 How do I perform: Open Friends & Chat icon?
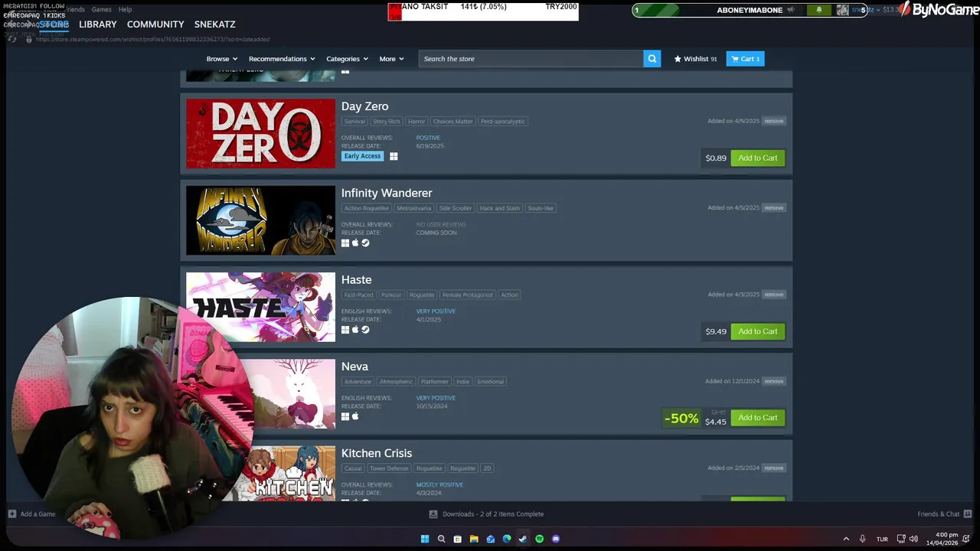(968, 514)
